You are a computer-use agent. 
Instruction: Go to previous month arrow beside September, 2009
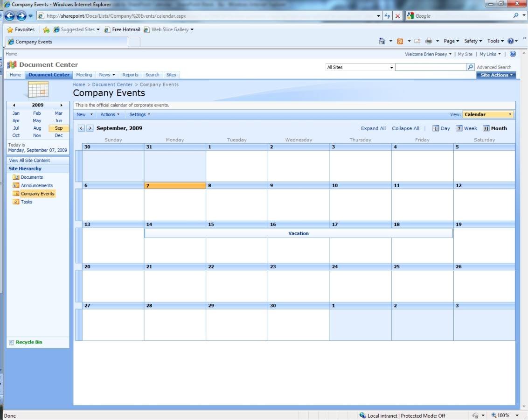pyautogui.click(x=82, y=128)
